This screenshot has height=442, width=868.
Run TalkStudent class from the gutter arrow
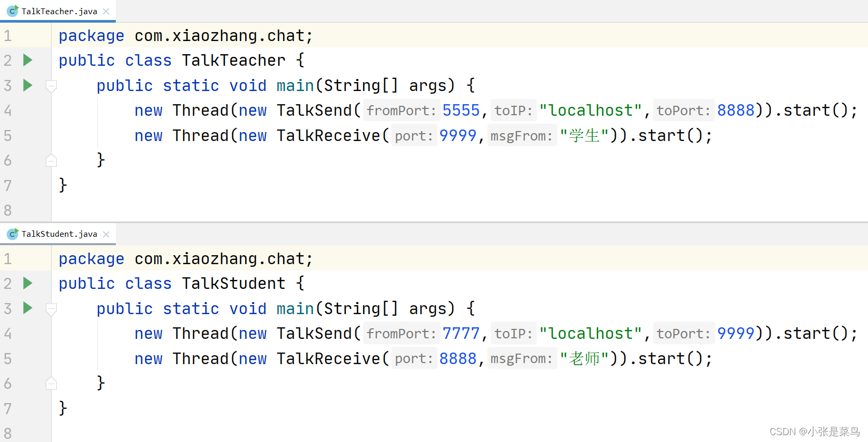[x=28, y=283]
